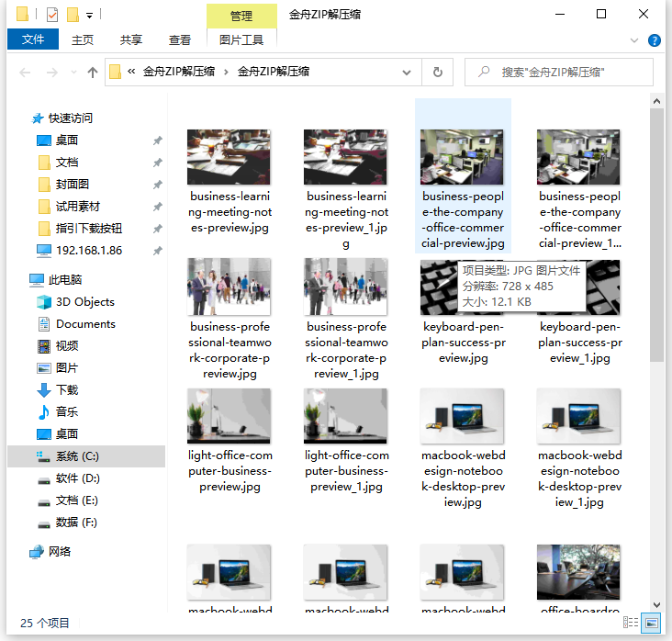The width and height of the screenshot is (672, 641).
Task: Select business-learning-meeting-notes-preview_1.jpg thumbnail
Action: (x=345, y=157)
